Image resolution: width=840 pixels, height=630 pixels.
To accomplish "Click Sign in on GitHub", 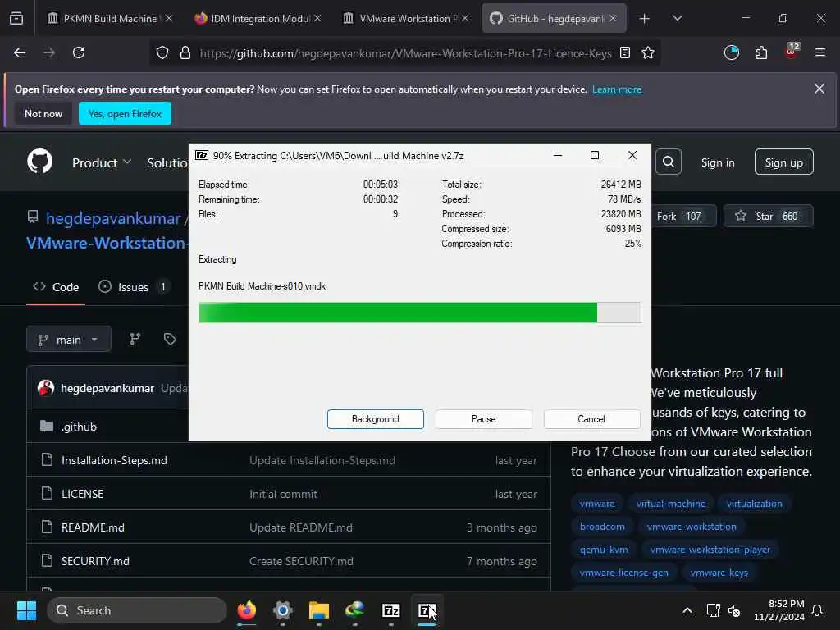I will [718, 162].
